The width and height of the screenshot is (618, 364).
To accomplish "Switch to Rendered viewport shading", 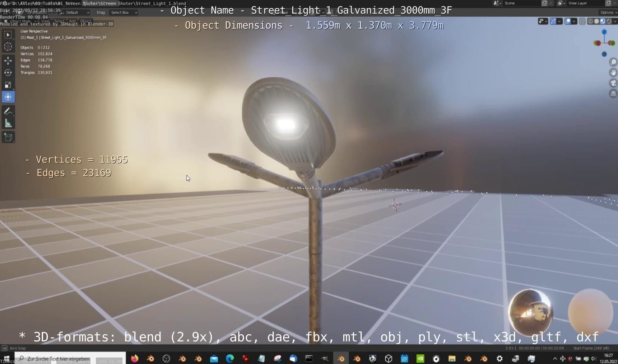I will (x=609, y=22).
